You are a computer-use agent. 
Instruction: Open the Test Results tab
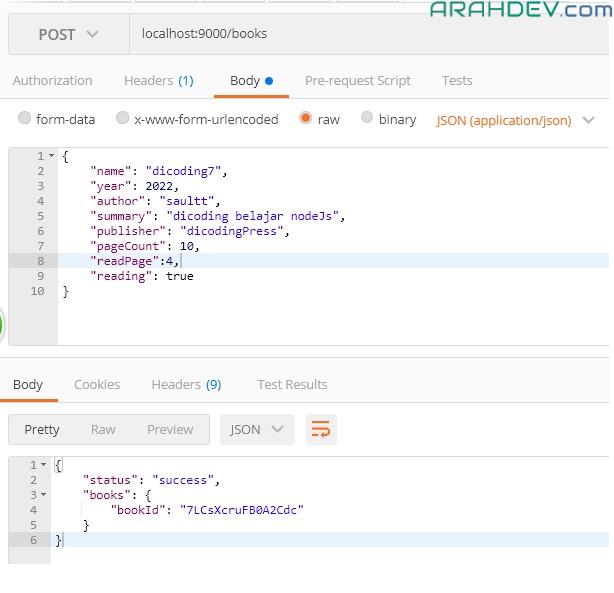tap(292, 384)
